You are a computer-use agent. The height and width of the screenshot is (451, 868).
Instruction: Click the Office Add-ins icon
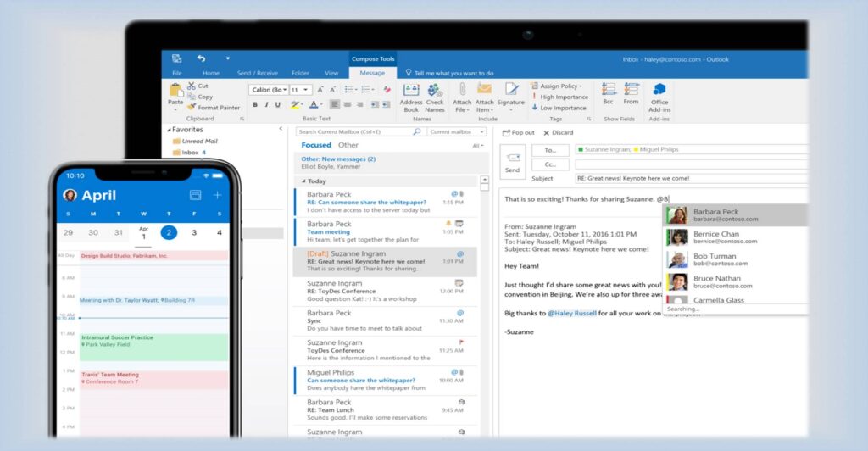coord(659,90)
